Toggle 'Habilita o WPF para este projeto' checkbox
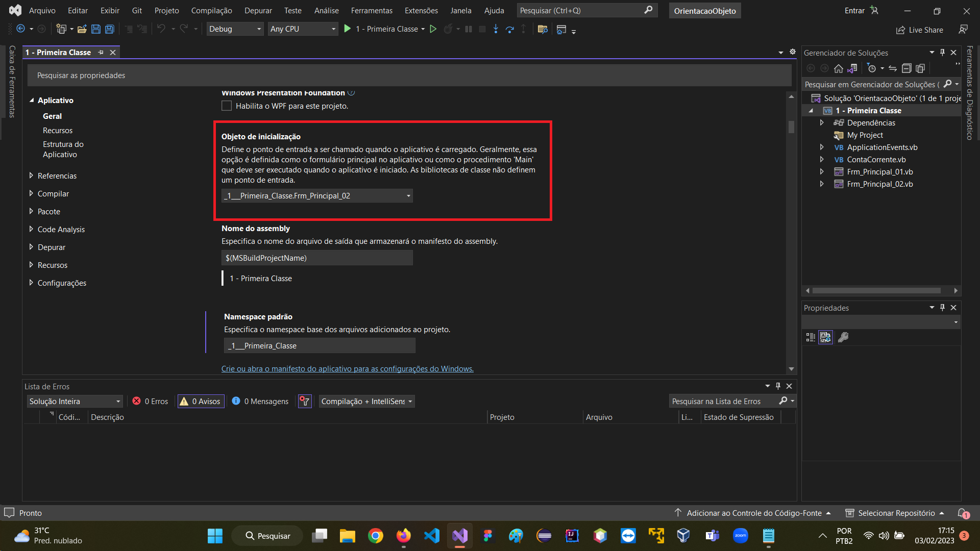The width and height of the screenshot is (980, 551). click(x=226, y=106)
